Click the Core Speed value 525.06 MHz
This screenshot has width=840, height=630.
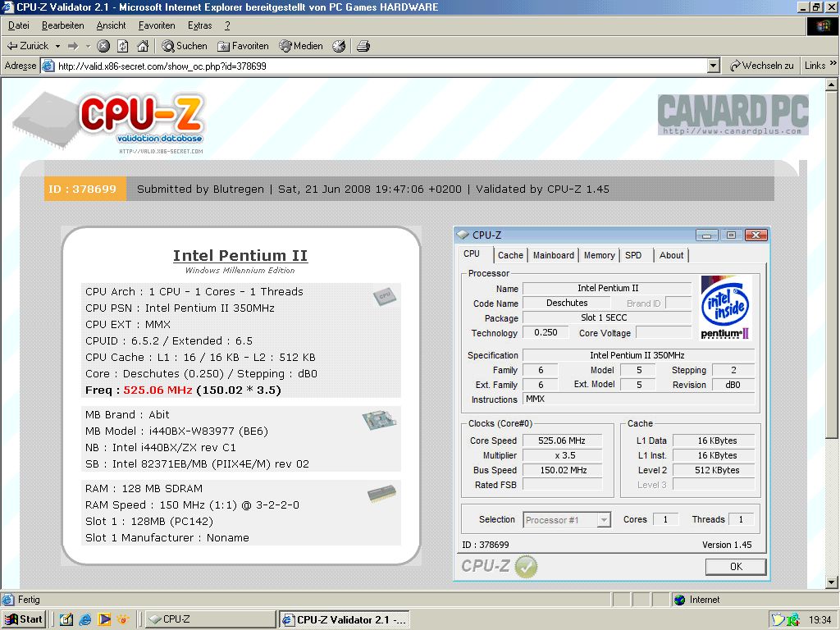(x=562, y=441)
